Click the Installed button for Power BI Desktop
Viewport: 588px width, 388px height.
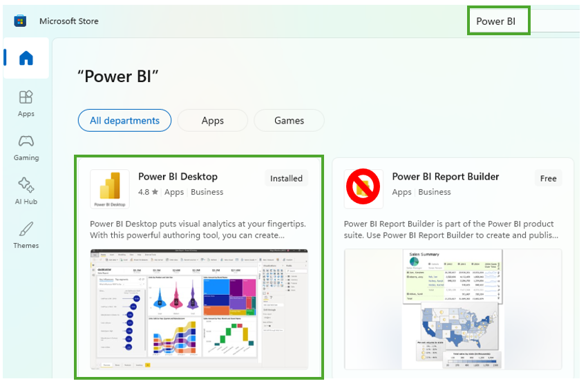pos(287,178)
